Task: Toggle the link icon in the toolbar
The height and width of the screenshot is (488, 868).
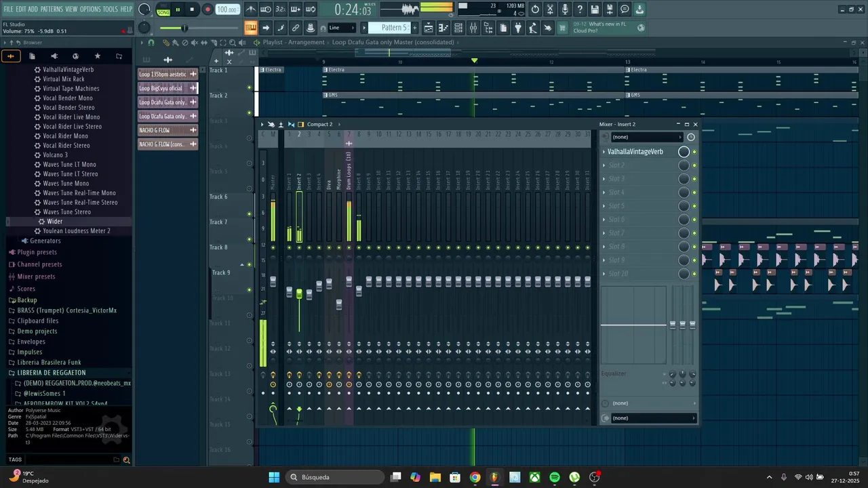Action: (x=296, y=28)
